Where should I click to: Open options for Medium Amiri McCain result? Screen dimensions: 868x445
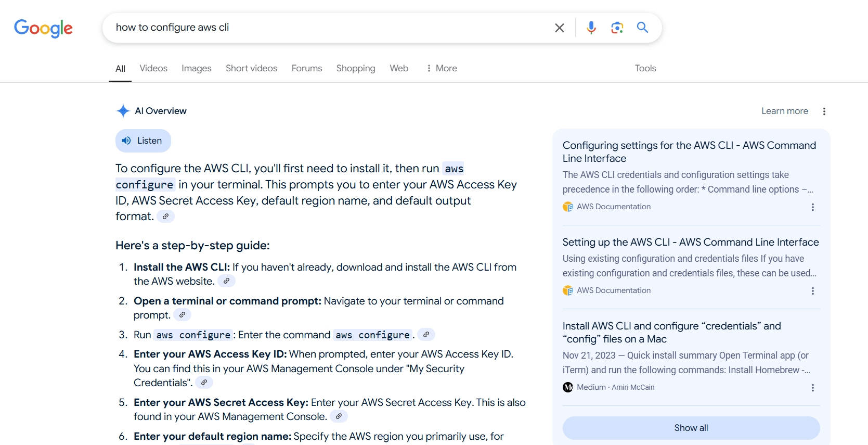point(812,388)
